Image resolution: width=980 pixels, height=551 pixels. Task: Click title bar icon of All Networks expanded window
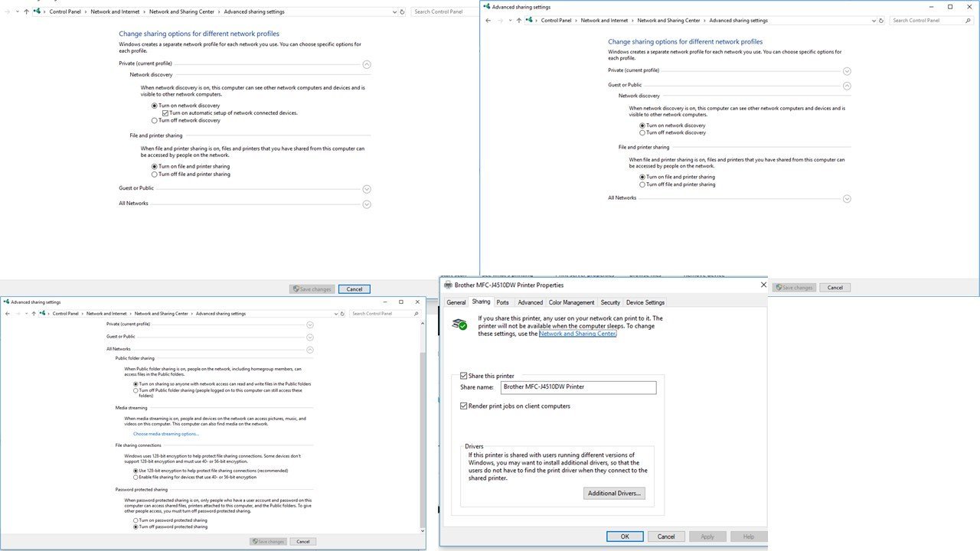pyautogui.click(x=7, y=302)
